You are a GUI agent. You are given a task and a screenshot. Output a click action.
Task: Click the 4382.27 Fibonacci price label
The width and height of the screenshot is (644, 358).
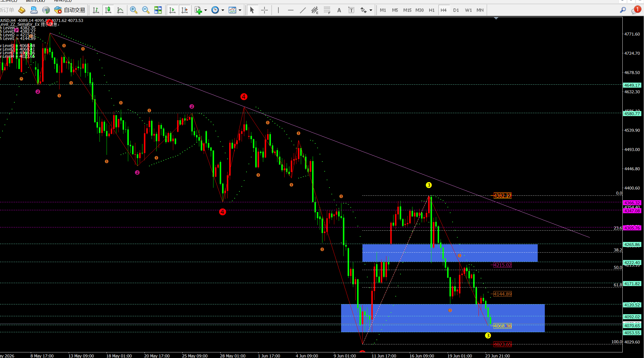502,196
